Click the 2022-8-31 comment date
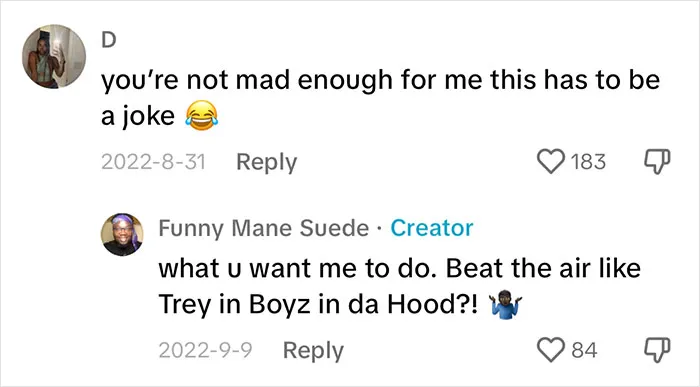Image resolution: width=700 pixels, height=387 pixels. (154, 162)
